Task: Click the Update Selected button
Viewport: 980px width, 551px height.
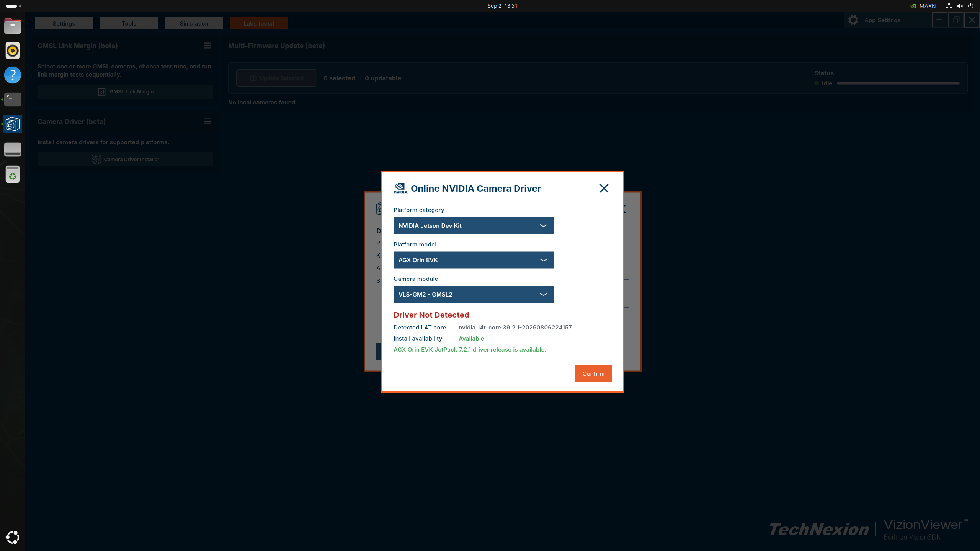Action: pyautogui.click(x=277, y=78)
